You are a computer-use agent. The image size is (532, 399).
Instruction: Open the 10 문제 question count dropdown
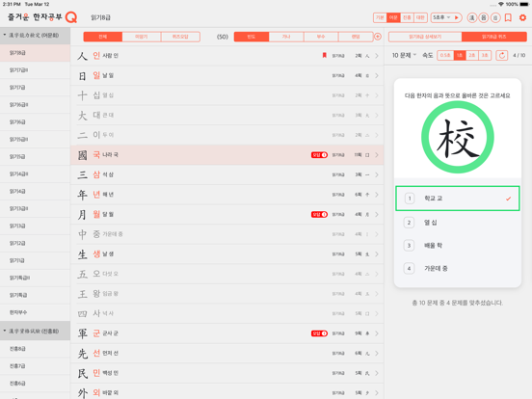tap(404, 55)
